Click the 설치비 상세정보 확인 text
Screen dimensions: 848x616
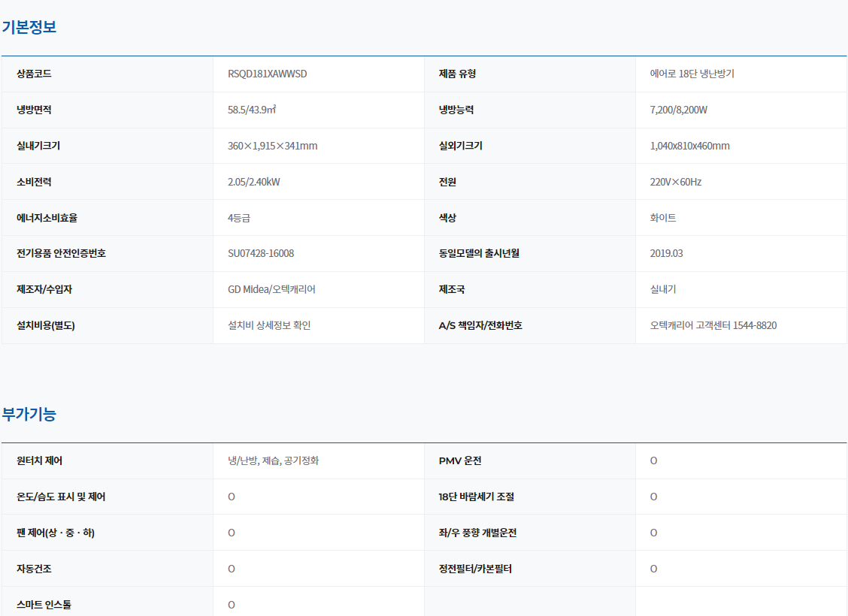pyautogui.click(x=268, y=325)
